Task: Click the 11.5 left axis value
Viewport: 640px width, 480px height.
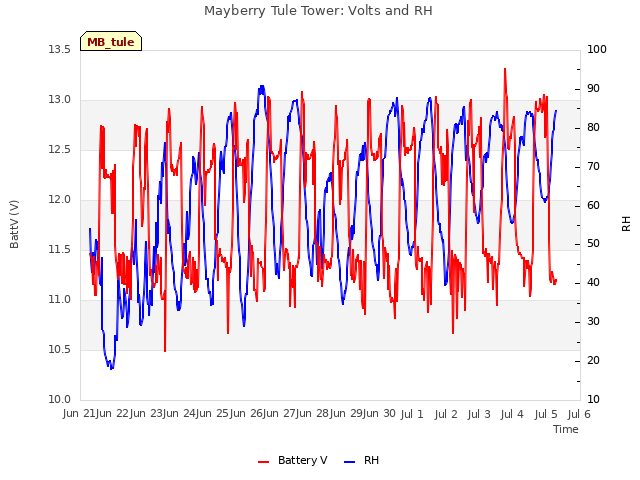Action: [59, 250]
